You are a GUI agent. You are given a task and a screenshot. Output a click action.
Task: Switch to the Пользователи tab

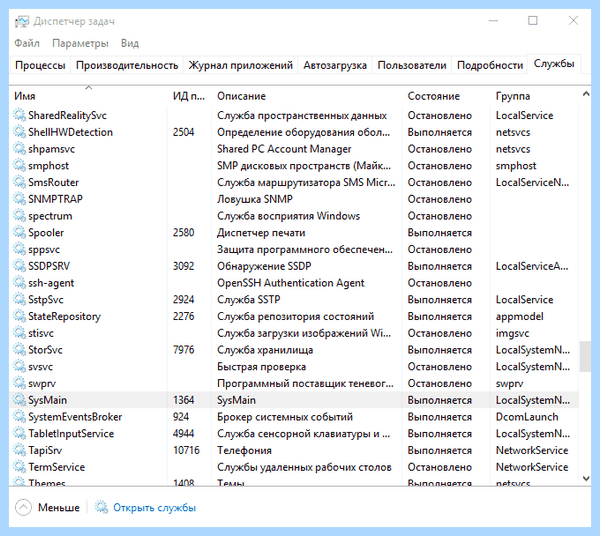412,65
